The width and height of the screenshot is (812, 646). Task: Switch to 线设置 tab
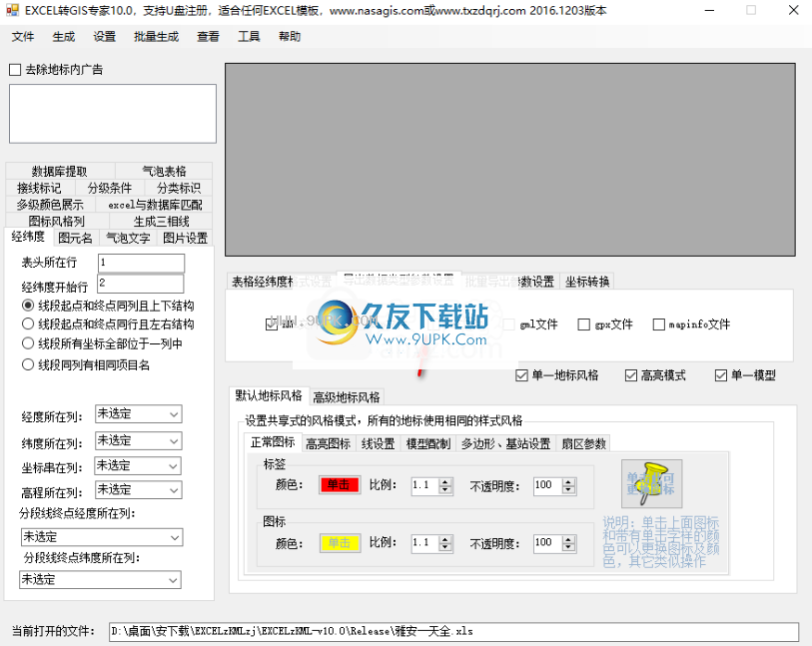coord(379,443)
